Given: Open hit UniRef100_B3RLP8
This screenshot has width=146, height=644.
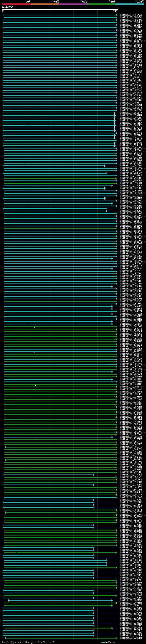Looking at the screenshot, I should tap(131, 394).
